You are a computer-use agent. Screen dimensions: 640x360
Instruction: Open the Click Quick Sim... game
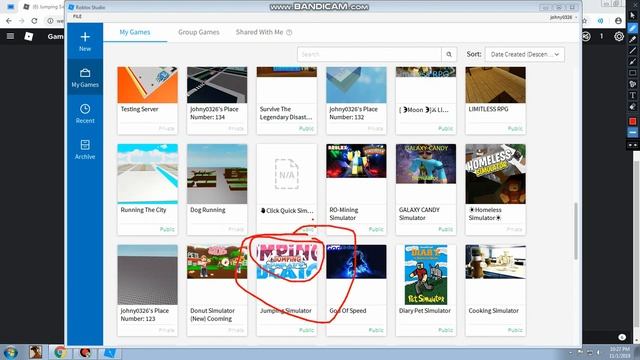287,189
